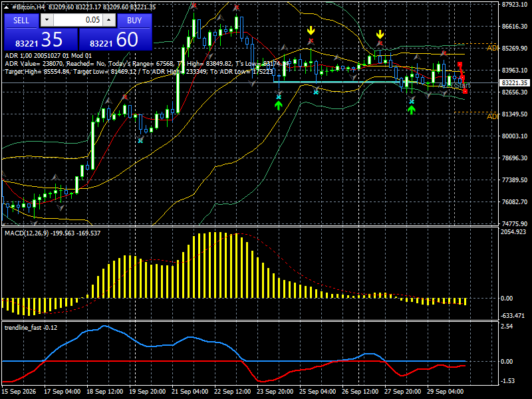Viewport: 532px width, 399px height.
Task: Select yellow down arrow signal near 27 Sep
Action: [380, 34]
